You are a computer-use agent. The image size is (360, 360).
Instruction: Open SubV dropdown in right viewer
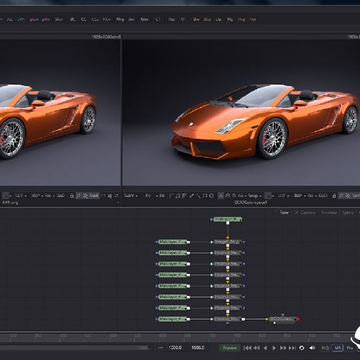pyautogui.click(x=131, y=196)
